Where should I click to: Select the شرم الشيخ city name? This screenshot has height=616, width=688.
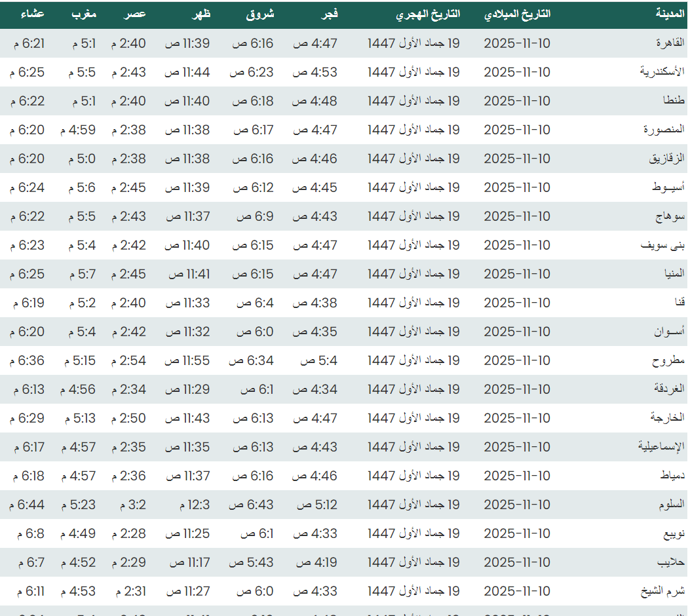pyautogui.click(x=662, y=591)
